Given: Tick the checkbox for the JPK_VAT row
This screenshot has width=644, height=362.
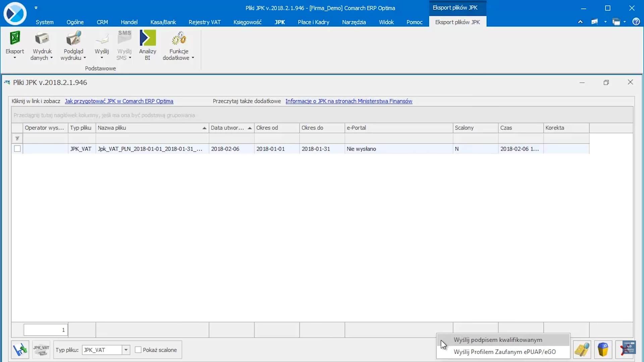Looking at the screenshot, I should click(17, 148).
